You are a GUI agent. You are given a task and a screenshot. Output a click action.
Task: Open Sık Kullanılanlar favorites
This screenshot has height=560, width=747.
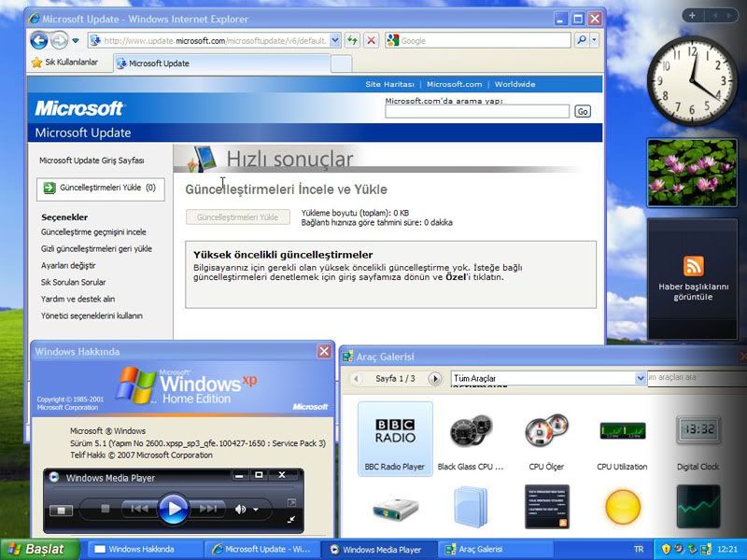(x=64, y=63)
